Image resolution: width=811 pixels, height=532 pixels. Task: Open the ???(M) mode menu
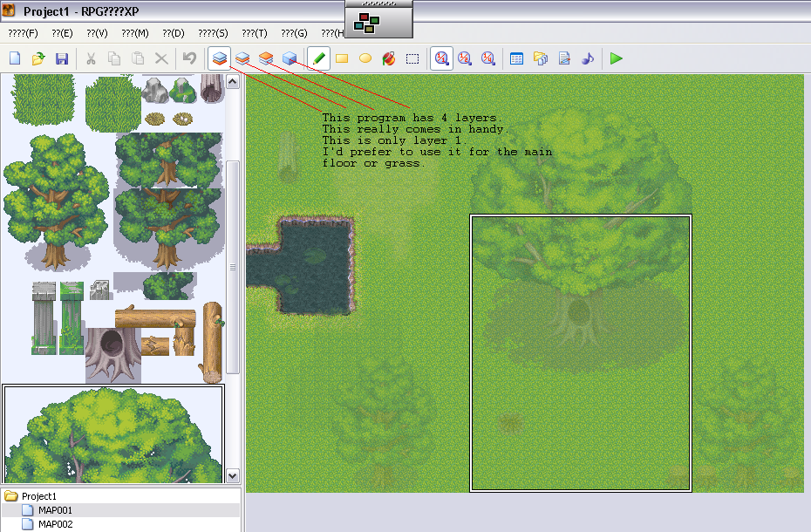(135, 33)
